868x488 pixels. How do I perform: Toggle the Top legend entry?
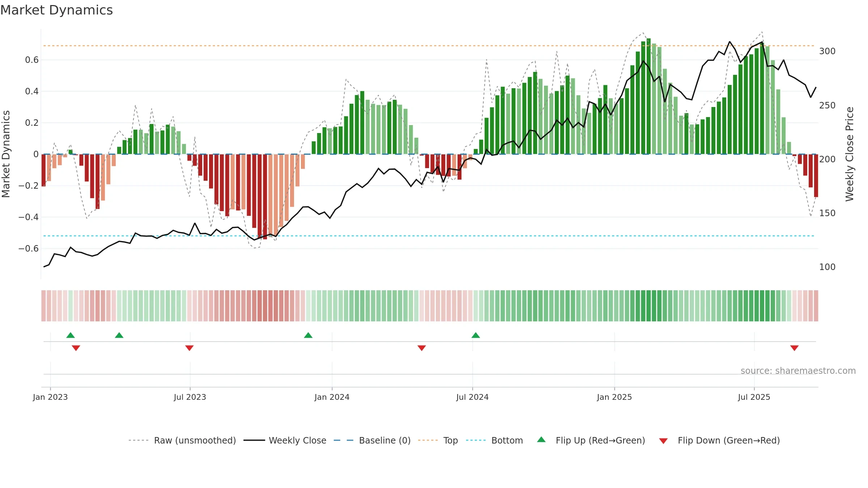click(x=438, y=440)
